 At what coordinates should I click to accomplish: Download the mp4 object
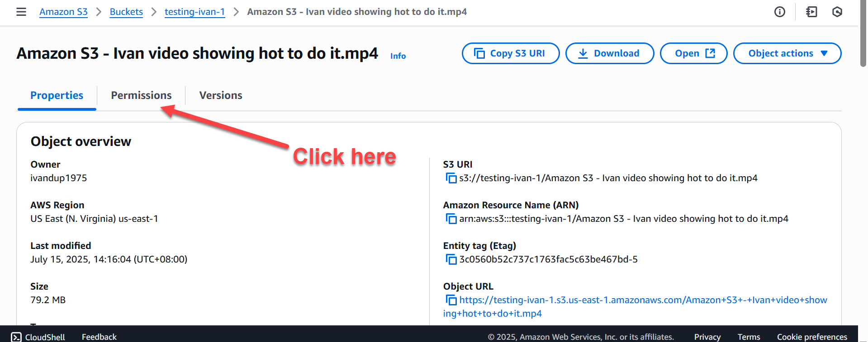[609, 53]
